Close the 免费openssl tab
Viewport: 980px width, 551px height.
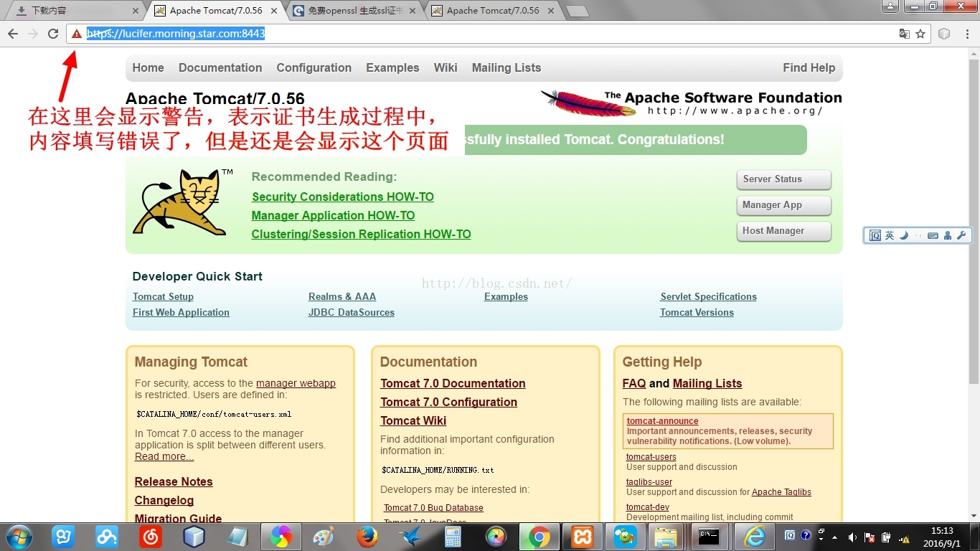pos(413,11)
